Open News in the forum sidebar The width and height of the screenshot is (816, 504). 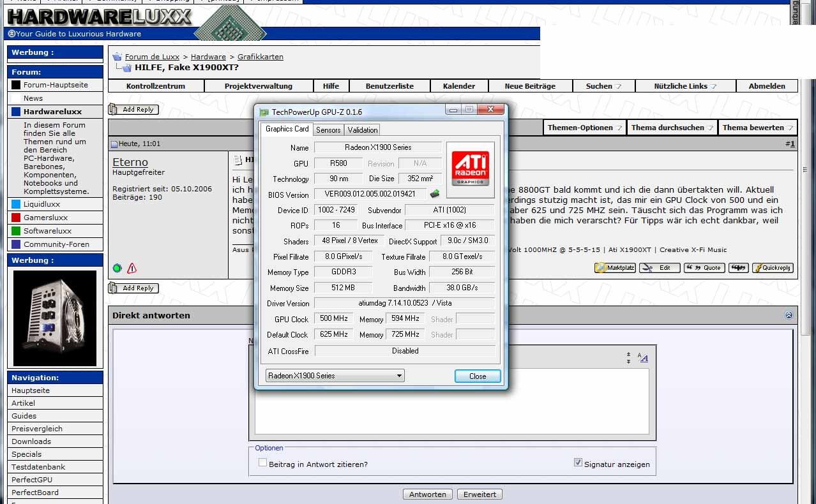click(x=33, y=98)
